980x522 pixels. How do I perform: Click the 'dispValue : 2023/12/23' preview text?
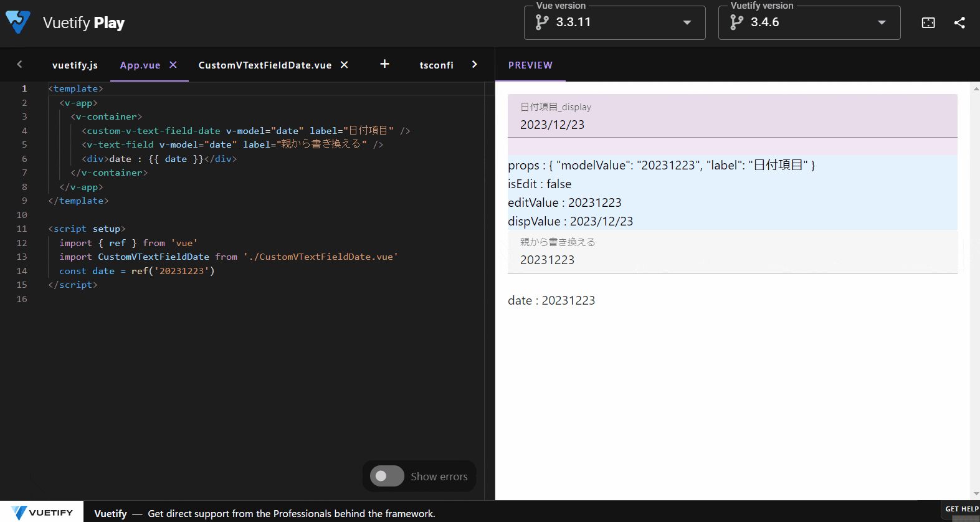click(570, 221)
